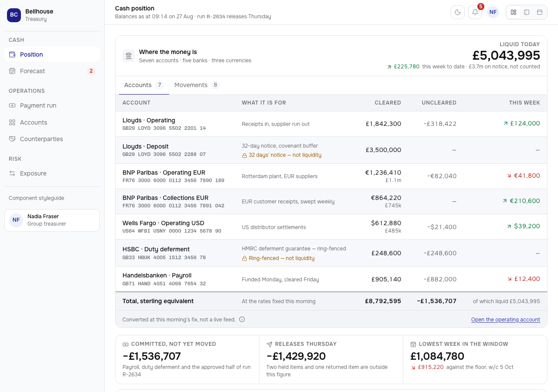The image size is (558, 392).
Task: Click the banknote icon on 'Committed, not yet moved'
Action: tap(126, 344)
